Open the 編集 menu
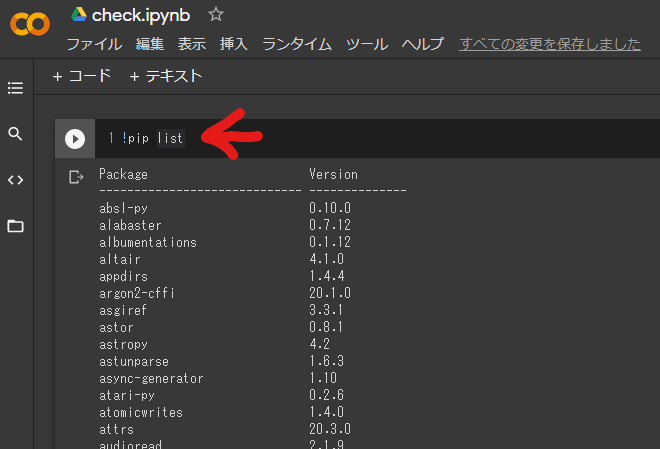This screenshot has height=449, width=660. click(x=150, y=44)
